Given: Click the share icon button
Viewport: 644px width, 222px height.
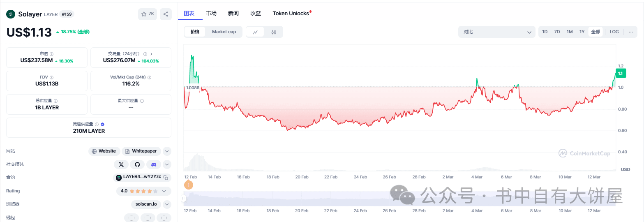Looking at the screenshot, I should (166, 14).
